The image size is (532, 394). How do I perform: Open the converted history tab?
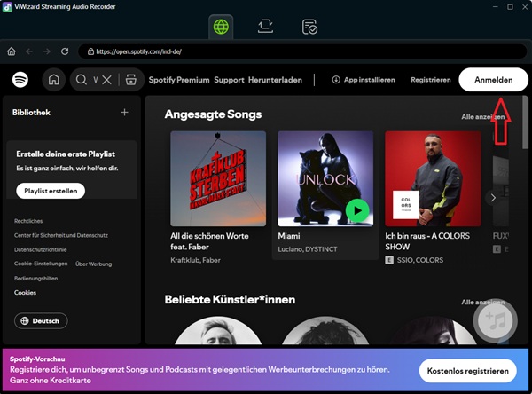pos(309,27)
